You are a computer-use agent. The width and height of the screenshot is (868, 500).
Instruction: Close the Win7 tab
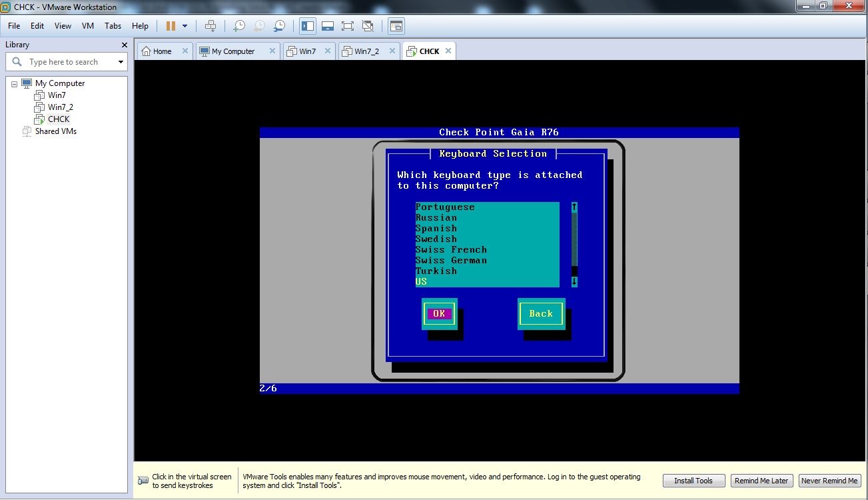[x=328, y=51]
